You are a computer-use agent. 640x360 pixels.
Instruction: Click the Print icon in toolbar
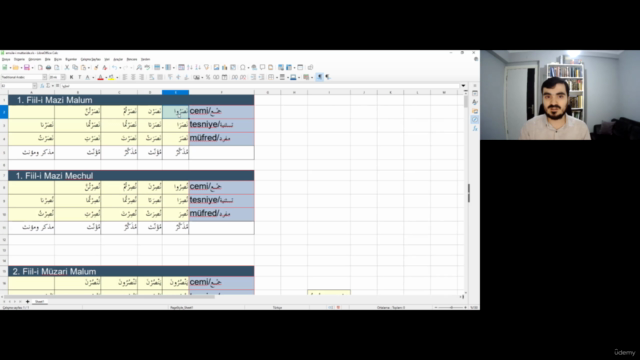coord(48,67)
